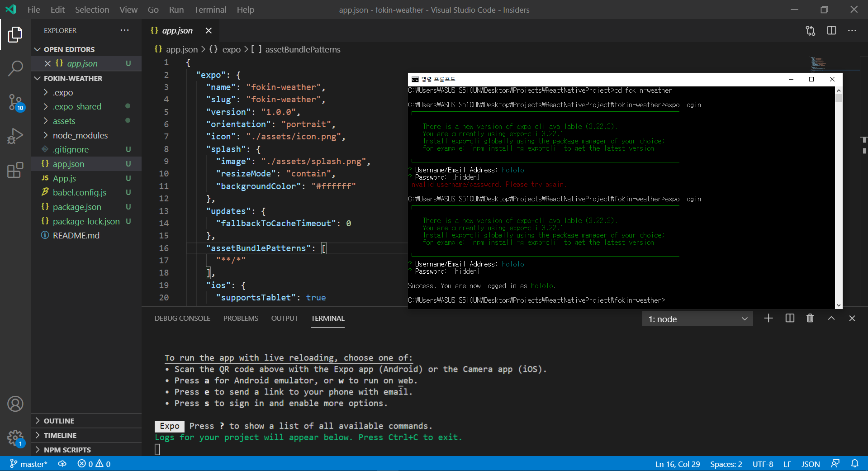Click assetBundlePatterns in the breadcrumb

pyautogui.click(x=303, y=49)
